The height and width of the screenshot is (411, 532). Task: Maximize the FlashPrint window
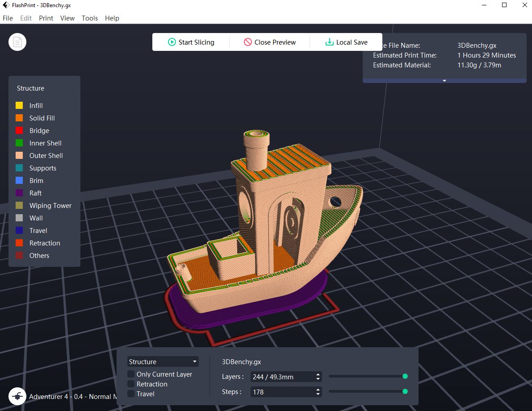[x=504, y=5]
